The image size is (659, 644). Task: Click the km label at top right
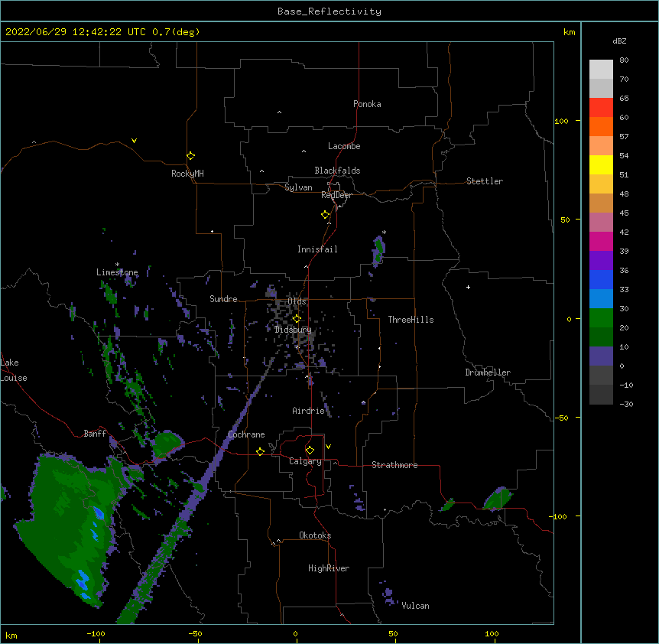[569, 32]
